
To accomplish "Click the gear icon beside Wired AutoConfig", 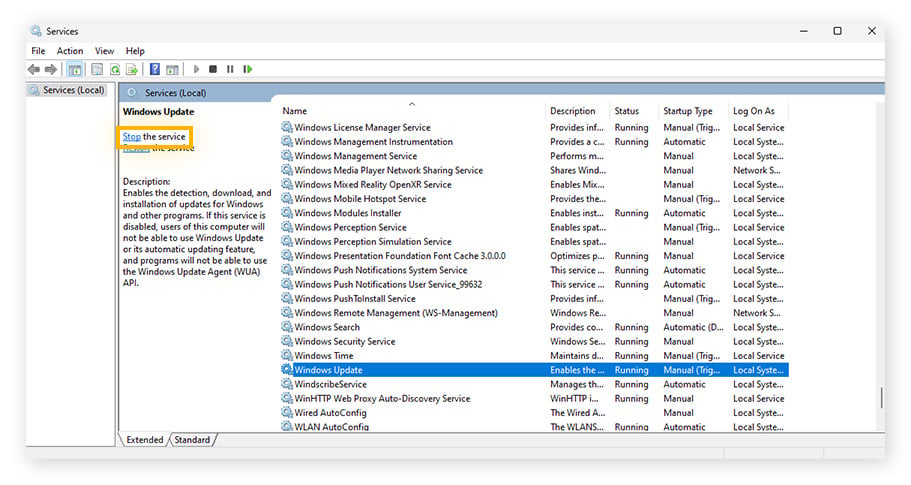I will point(286,412).
